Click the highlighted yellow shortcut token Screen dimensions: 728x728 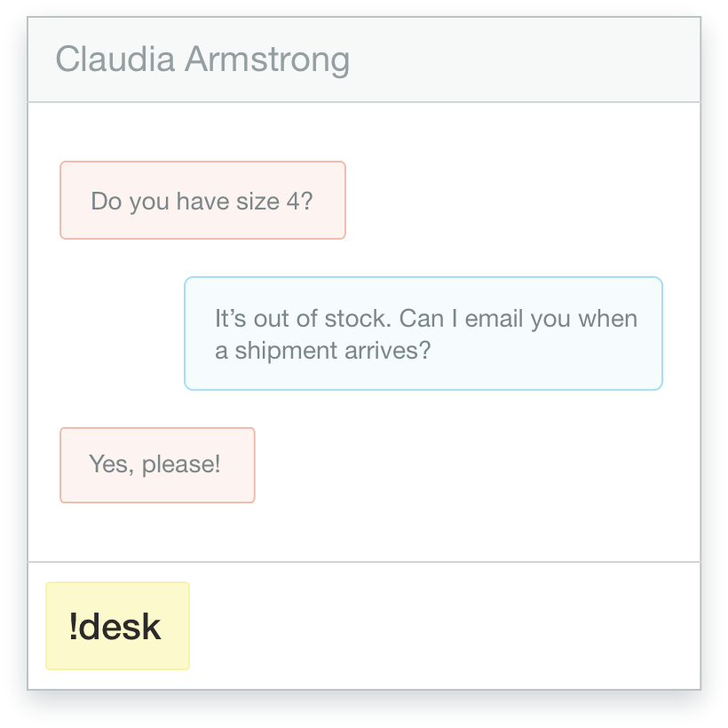pos(116,626)
